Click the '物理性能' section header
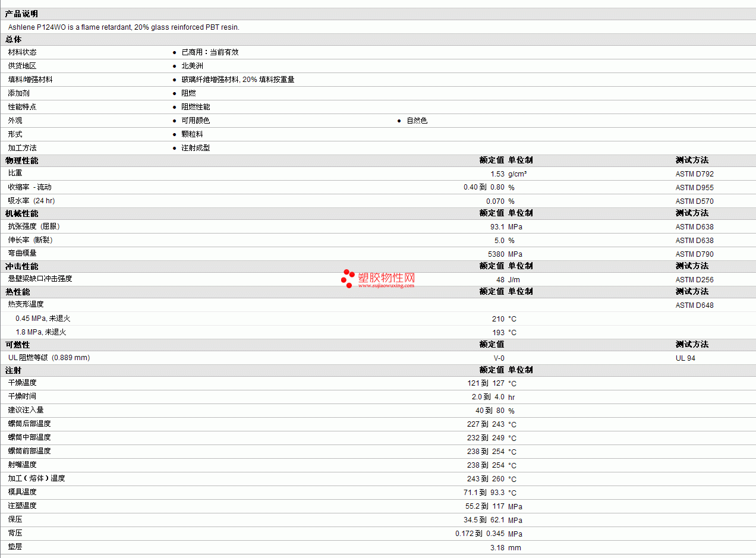 coord(21,160)
